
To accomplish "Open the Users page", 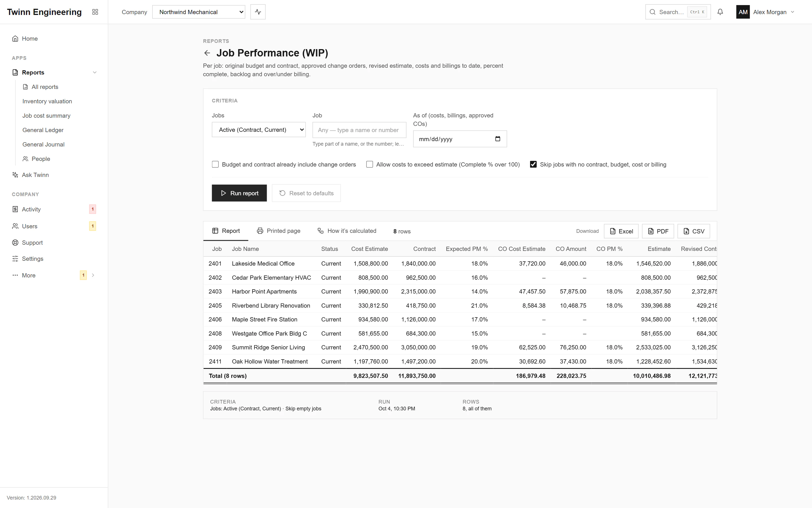I will 54,226.
